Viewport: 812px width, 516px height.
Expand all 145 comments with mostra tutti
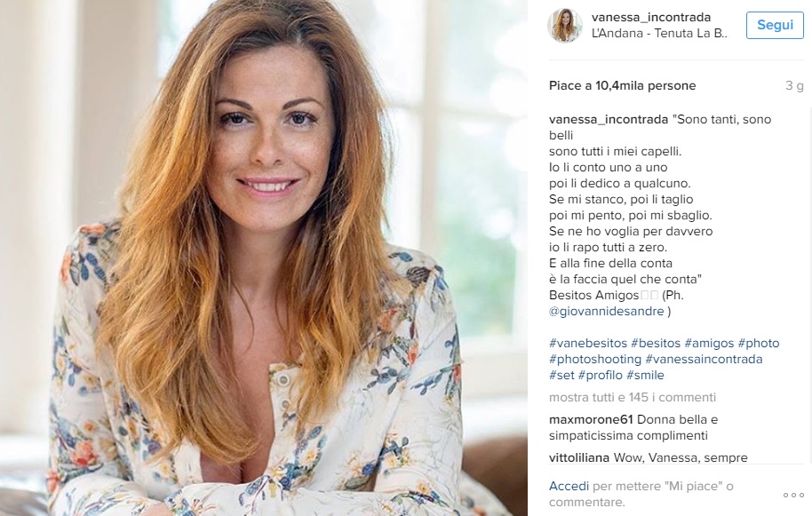pyautogui.click(x=633, y=398)
